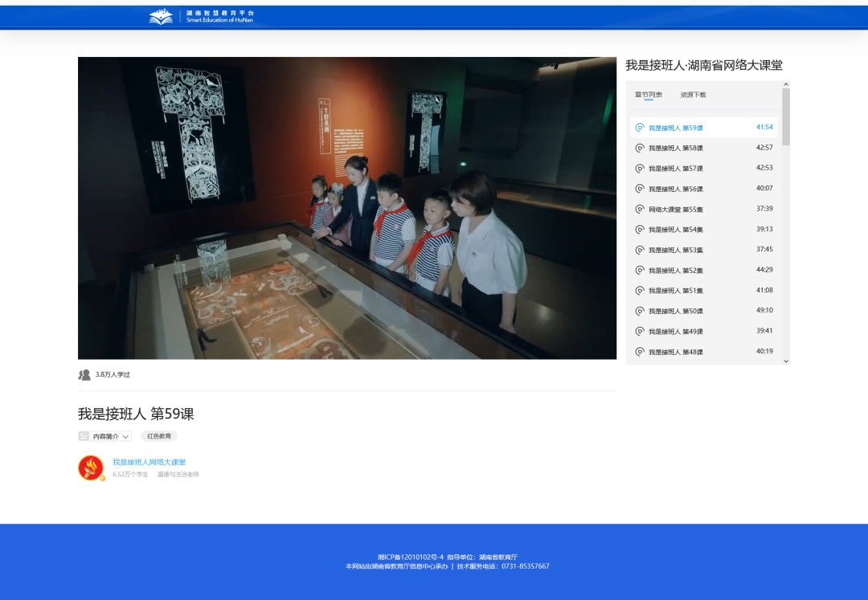
Task: Open the 资源下载 tab
Action: [693, 95]
